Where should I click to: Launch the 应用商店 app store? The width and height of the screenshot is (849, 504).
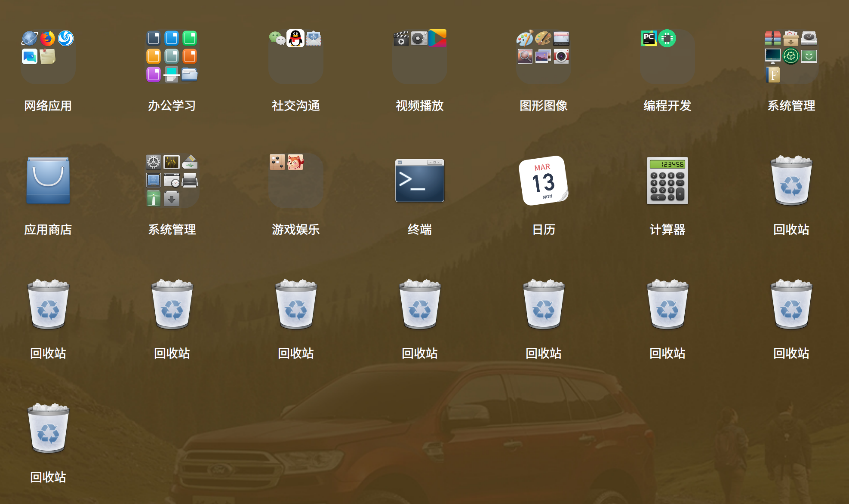click(x=48, y=181)
